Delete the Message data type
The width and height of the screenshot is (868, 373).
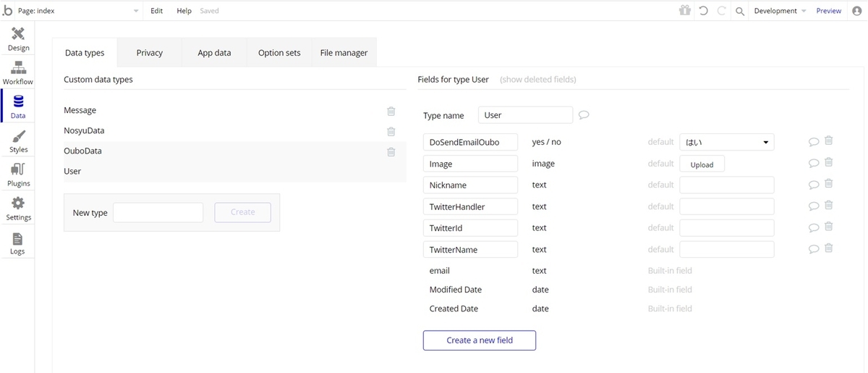pos(391,111)
